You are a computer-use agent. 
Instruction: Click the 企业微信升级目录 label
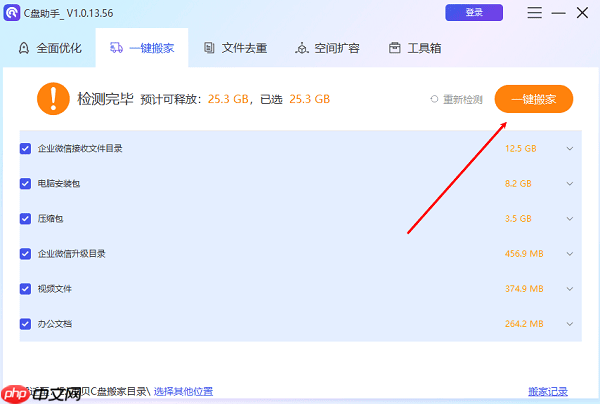click(x=72, y=254)
